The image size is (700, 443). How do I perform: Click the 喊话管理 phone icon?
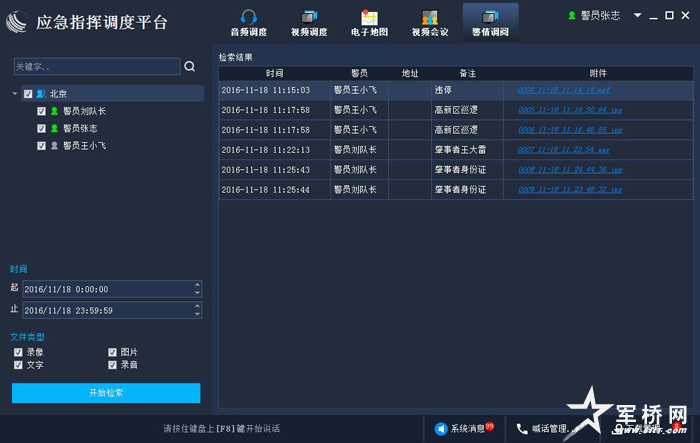(521, 428)
